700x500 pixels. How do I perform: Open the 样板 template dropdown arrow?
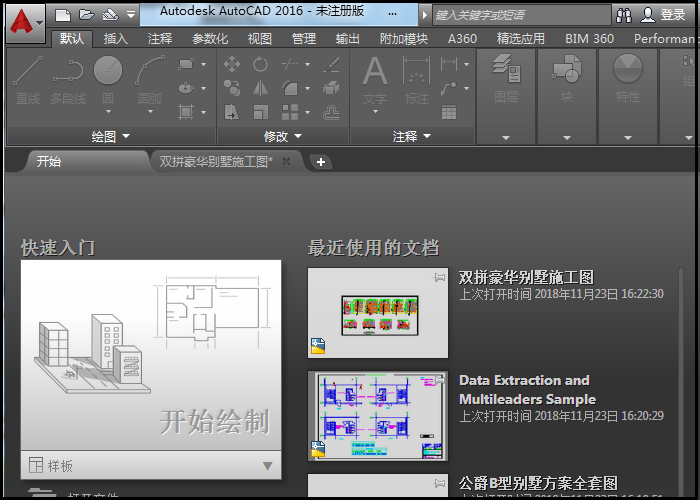pos(267,466)
